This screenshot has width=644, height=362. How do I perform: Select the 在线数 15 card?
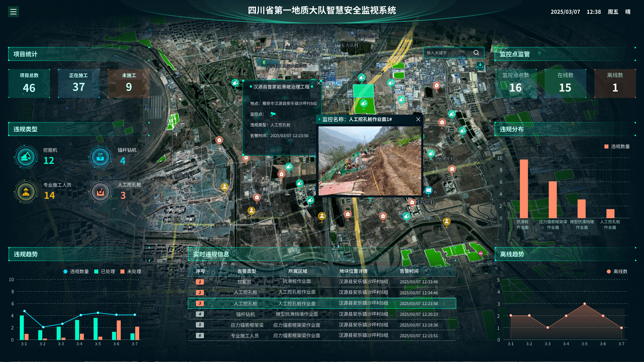(x=565, y=83)
